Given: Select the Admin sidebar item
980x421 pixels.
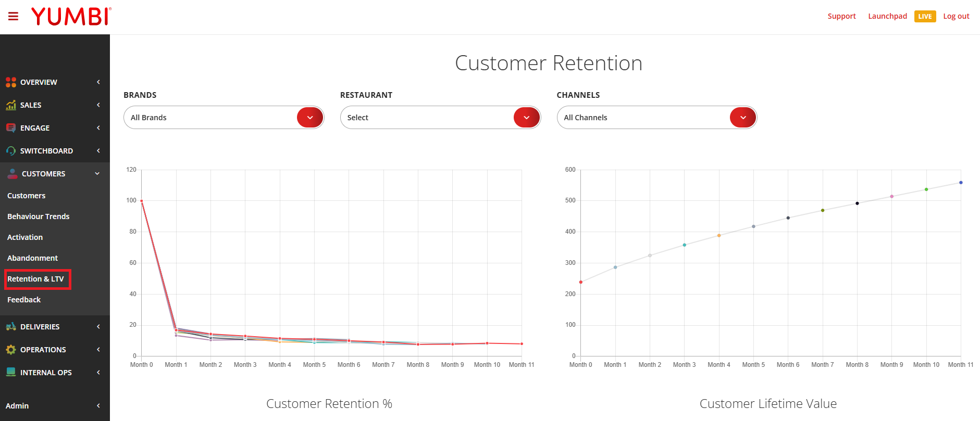Looking at the screenshot, I should tap(17, 406).
